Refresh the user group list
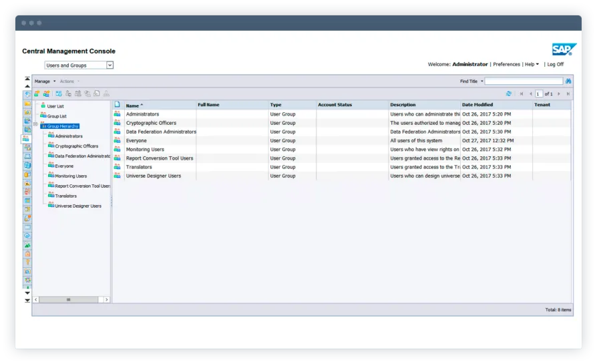Screen dimensions: 597x364 point(509,94)
